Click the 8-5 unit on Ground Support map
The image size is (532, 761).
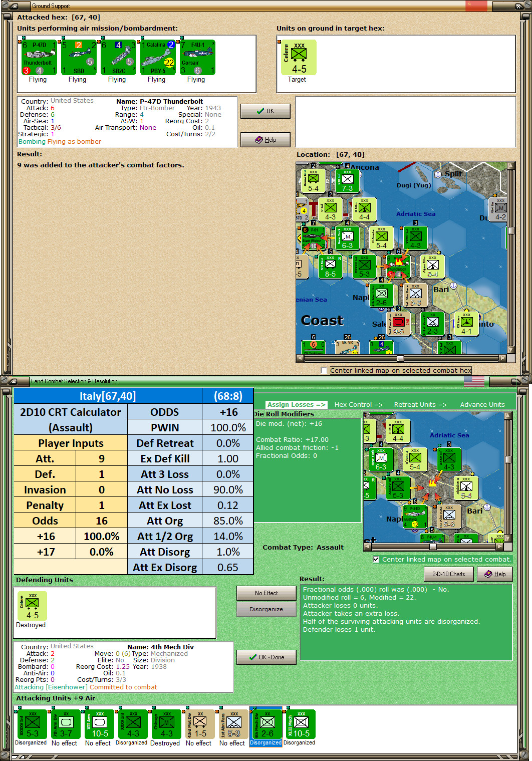[330, 267]
